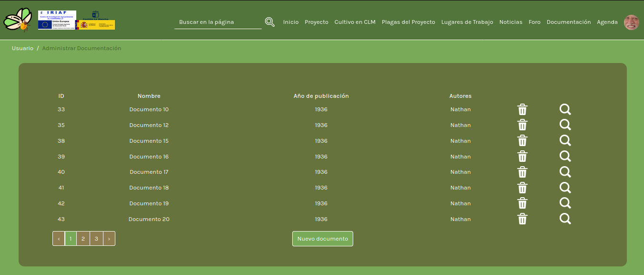The height and width of the screenshot is (275, 644).
Task: Click the search magnifier beside search field
Action: coord(270,22)
